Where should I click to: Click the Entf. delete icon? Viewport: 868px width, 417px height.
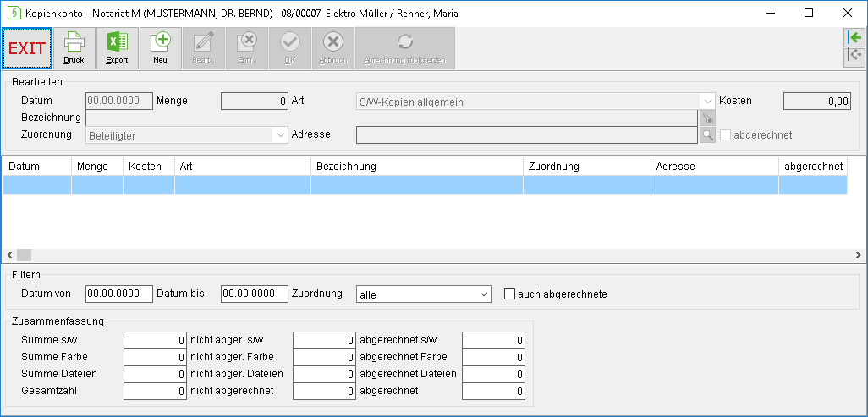[247, 48]
